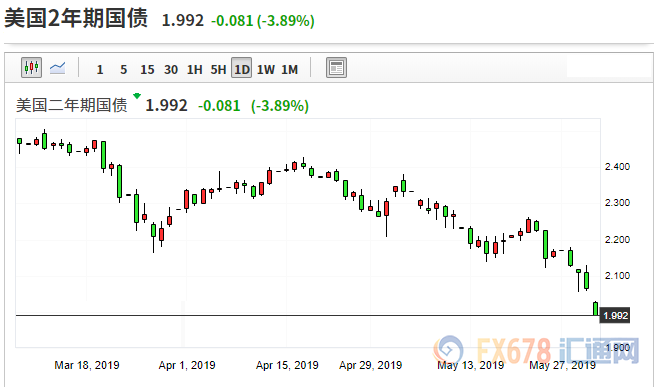
Task: Click the header change -0.081 (-3.89%)
Action: 263,21
